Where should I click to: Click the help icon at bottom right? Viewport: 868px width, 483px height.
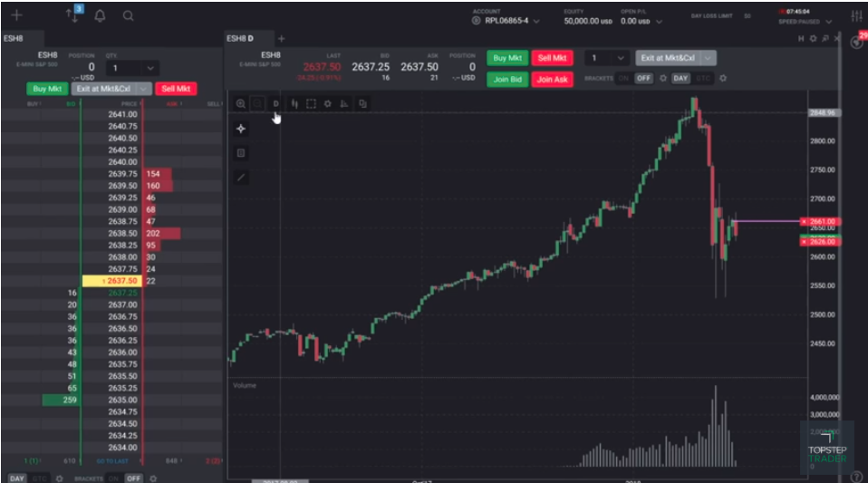coord(856,477)
